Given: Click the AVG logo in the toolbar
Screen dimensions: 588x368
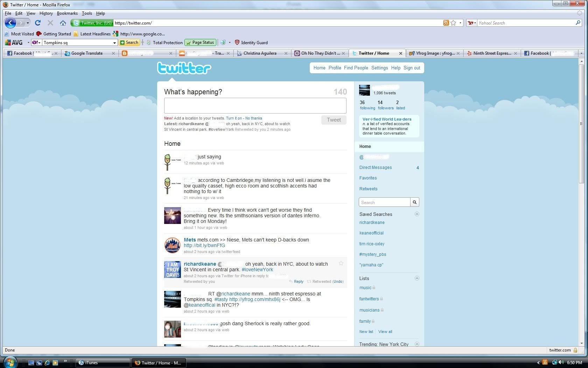Looking at the screenshot, I should [x=14, y=42].
